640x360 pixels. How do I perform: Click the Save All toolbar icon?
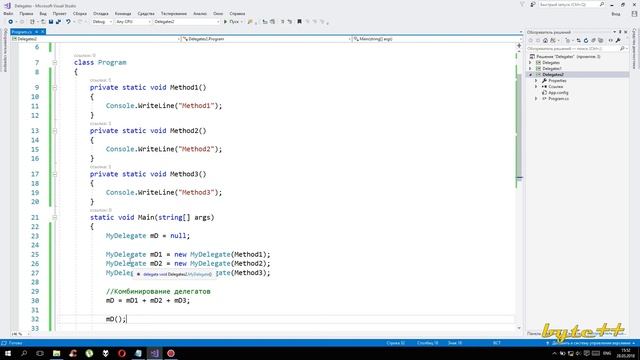[x=58, y=22]
